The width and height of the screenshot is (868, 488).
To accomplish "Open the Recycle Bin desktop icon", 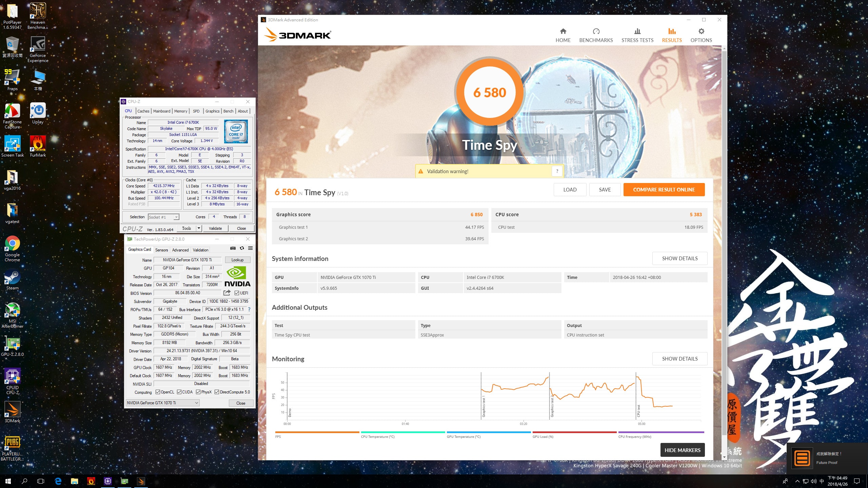I will point(12,47).
